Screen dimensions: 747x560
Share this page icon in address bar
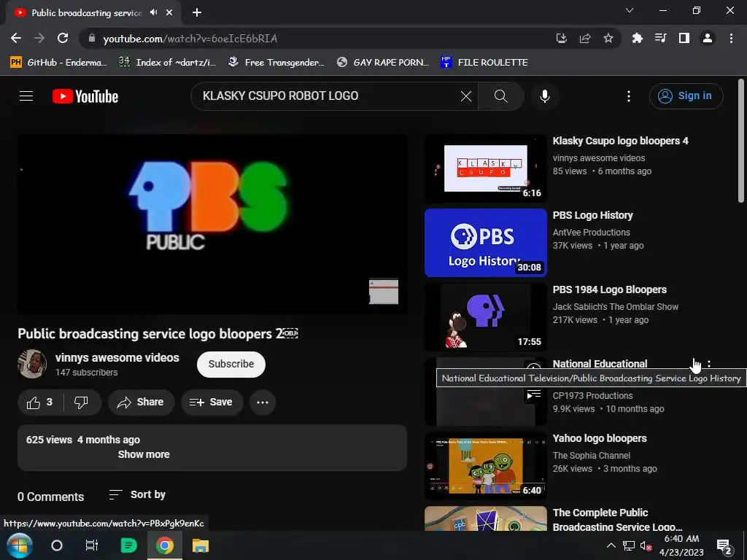click(x=585, y=38)
